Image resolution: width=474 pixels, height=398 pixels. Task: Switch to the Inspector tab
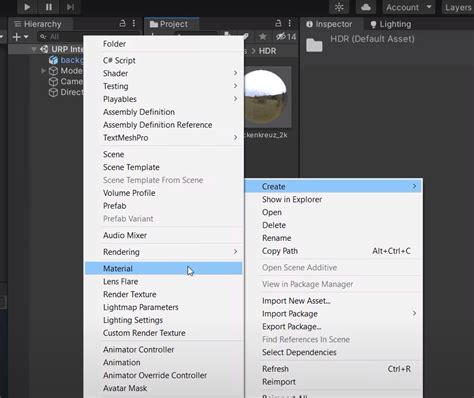[x=329, y=24]
